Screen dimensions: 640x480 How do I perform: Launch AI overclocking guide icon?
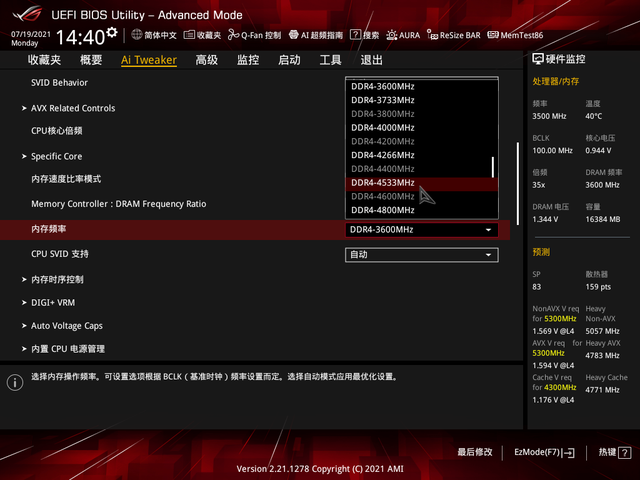tap(293, 35)
